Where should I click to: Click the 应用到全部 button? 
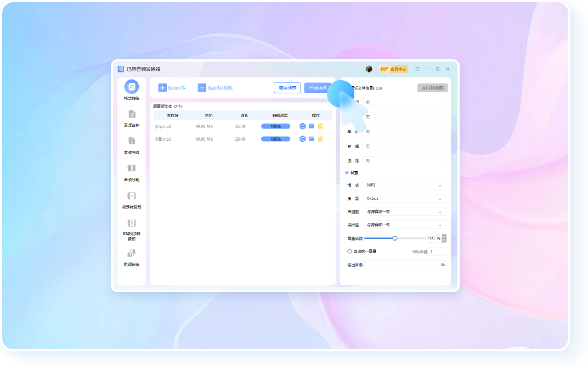[432, 88]
